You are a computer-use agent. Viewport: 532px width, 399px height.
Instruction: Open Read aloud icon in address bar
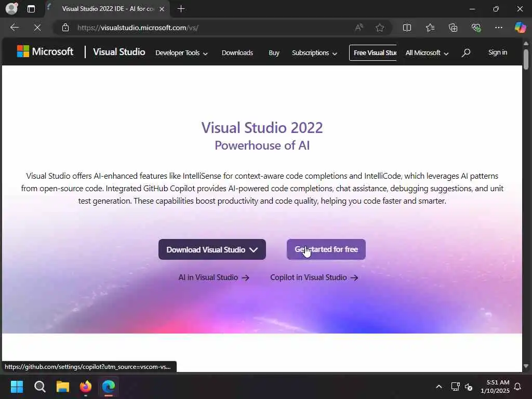[x=359, y=28]
